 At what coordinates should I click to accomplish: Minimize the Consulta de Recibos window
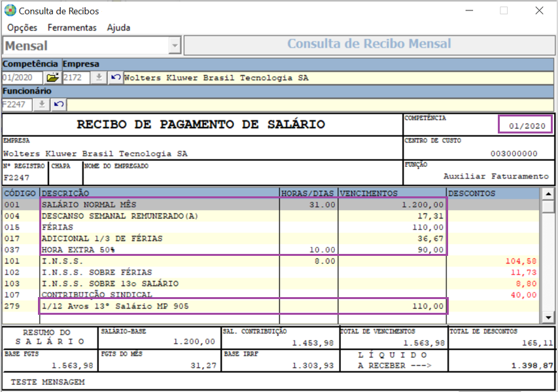(x=470, y=10)
